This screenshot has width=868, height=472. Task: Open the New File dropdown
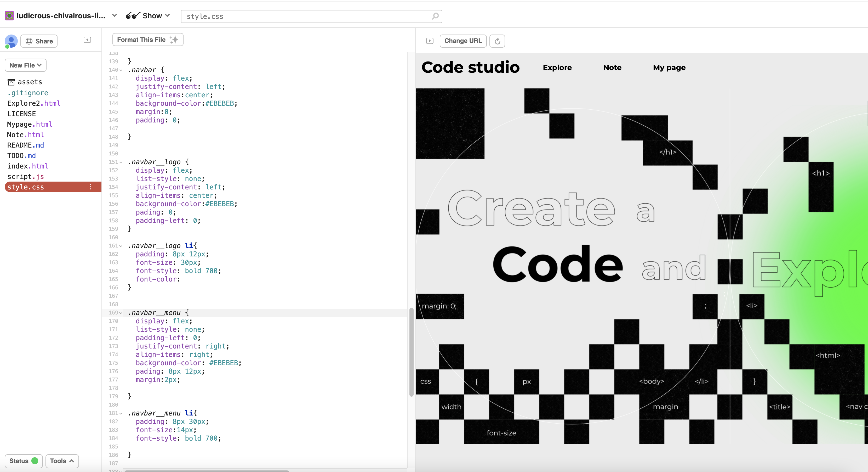click(26, 65)
